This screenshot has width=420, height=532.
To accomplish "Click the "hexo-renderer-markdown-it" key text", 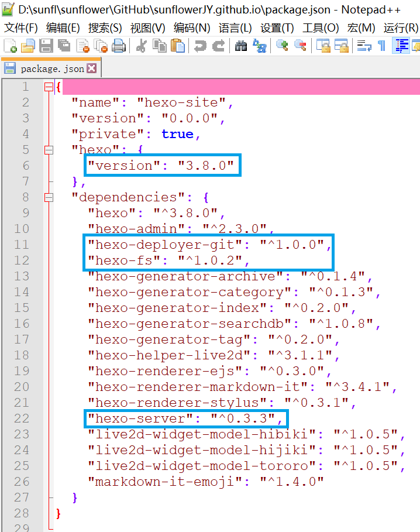I will click(198, 387).
